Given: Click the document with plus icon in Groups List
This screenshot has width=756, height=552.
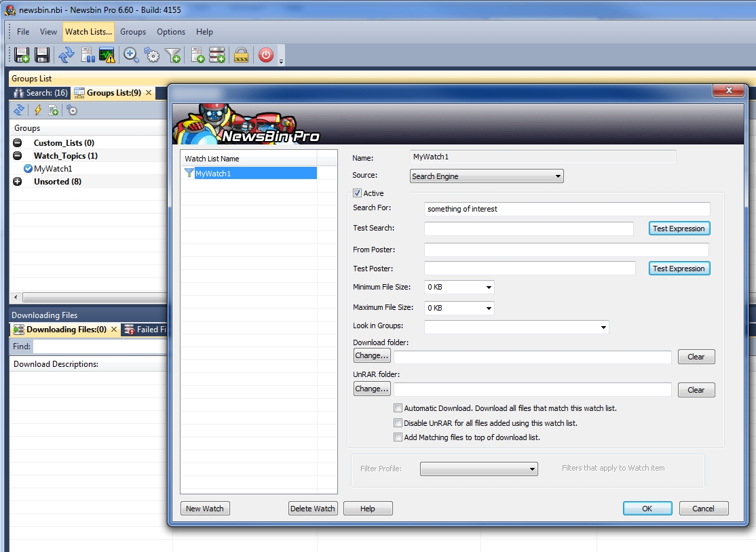Looking at the screenshot, I should click(x=54, y=111).
